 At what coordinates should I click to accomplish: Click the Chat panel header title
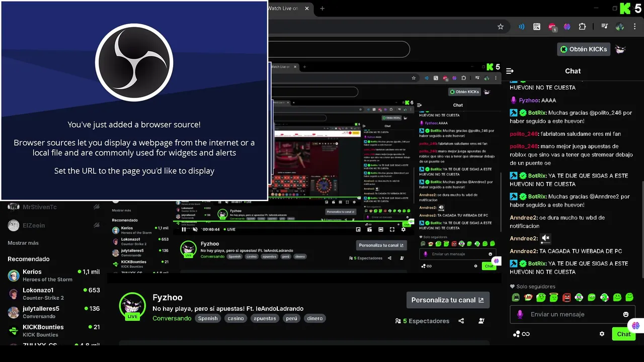(x=573, y=71)
